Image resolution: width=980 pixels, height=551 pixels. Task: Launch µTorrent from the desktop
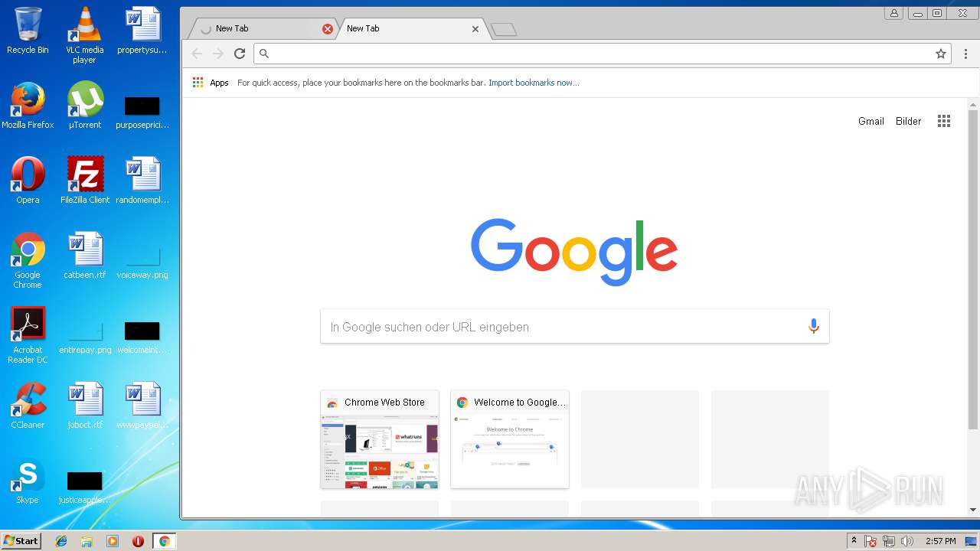tap(84, 106)
